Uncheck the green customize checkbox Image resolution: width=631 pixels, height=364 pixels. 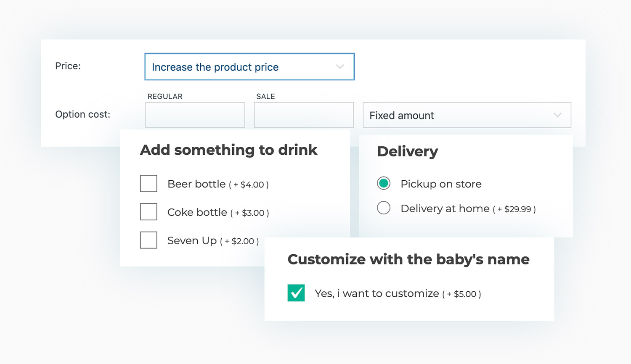pyautogui.click(x=296, y=293)
